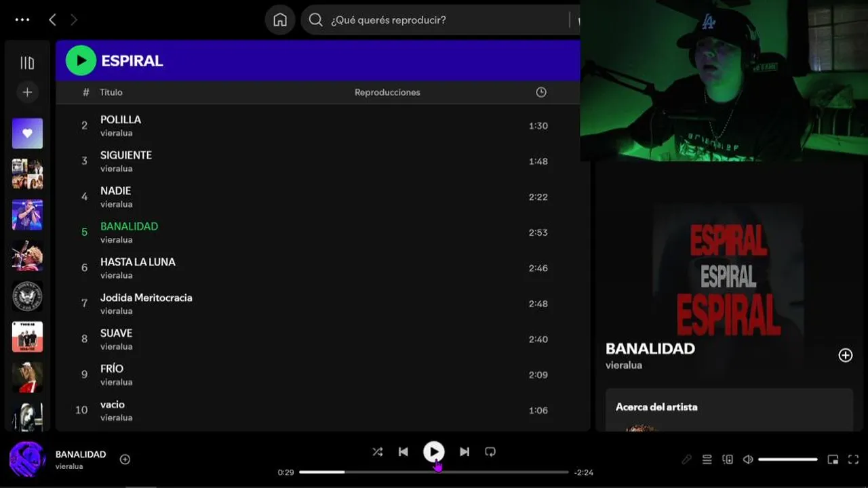The image size is (868, 488).
Task: Open BANALIDAD title in right panel
Action: 650,348
